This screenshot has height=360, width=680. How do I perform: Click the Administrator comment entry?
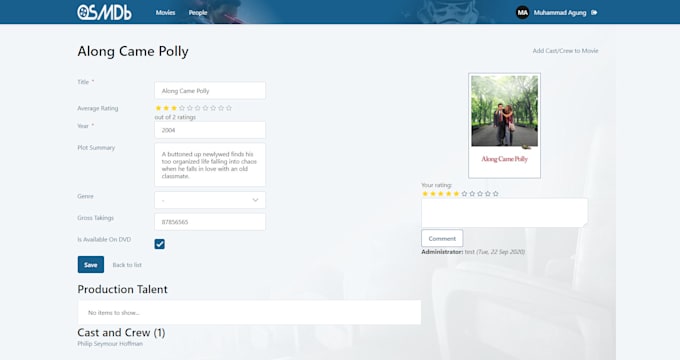coord(473,252)
